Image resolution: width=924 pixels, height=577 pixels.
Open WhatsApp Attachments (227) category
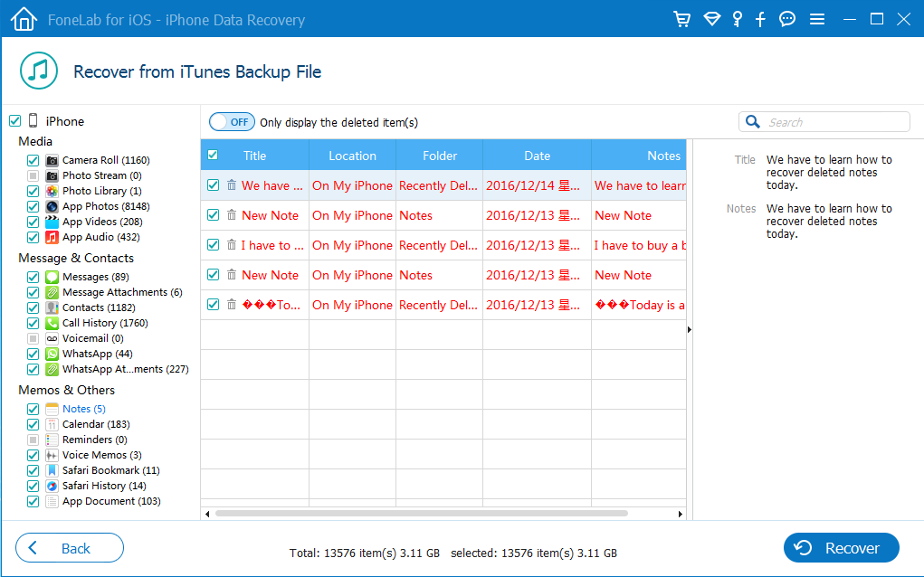point(126,369)
